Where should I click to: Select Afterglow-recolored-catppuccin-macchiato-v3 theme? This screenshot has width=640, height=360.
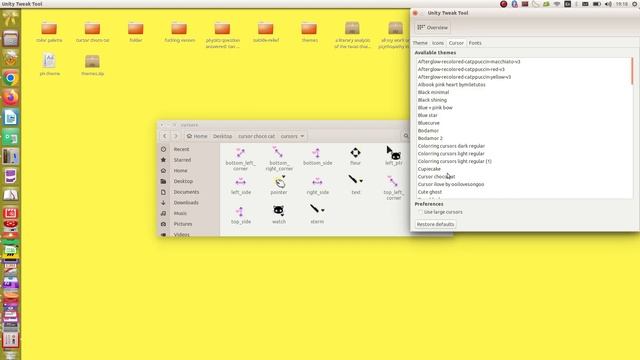(x=524, y=62)
